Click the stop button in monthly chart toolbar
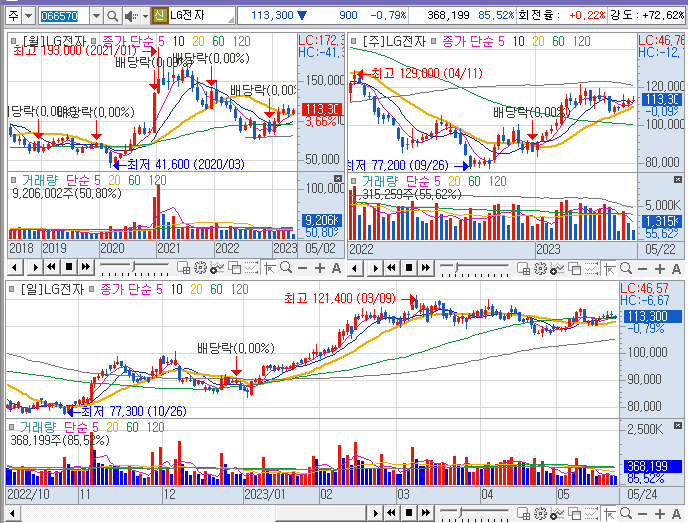 click(x=68, y=267)
